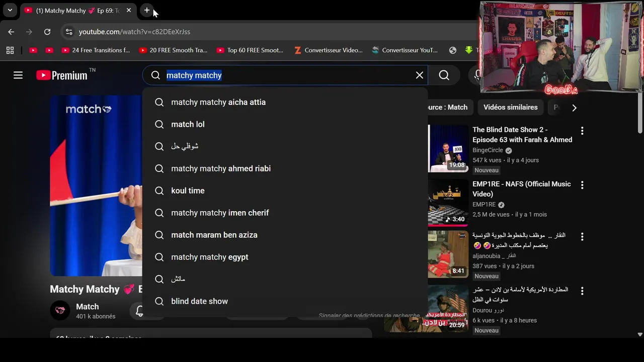Viewport: 644px width, 362px height.
Task: Select suggestion 'match maram ben aziza'
Action: 285,235
